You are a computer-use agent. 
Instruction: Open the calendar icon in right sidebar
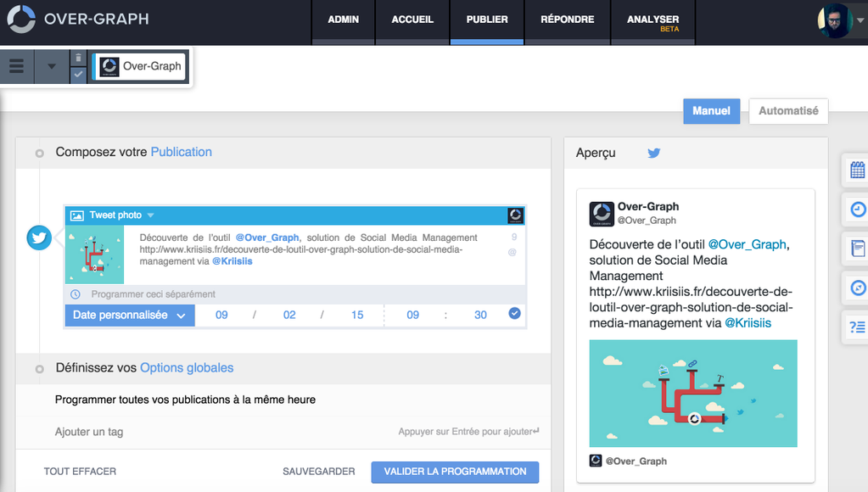point(857,171)
